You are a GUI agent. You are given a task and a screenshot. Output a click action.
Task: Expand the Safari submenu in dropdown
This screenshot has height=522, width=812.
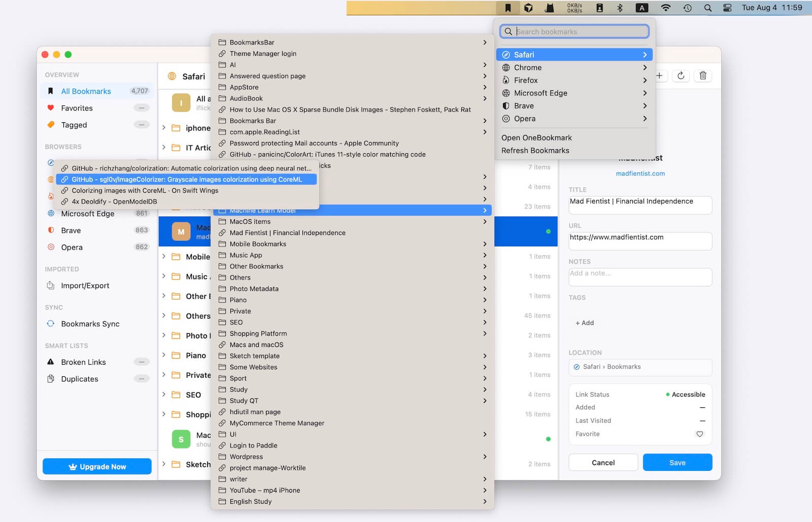(x=574, y=55)
